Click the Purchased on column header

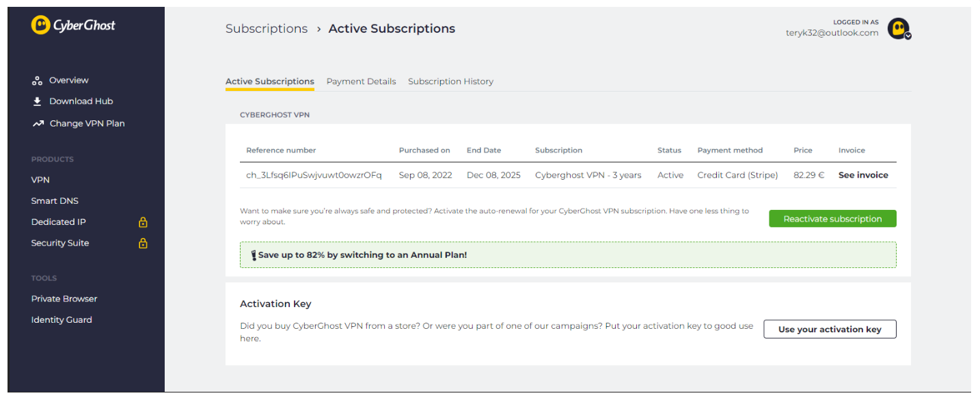pyautogui.click(x=424, y=150)
